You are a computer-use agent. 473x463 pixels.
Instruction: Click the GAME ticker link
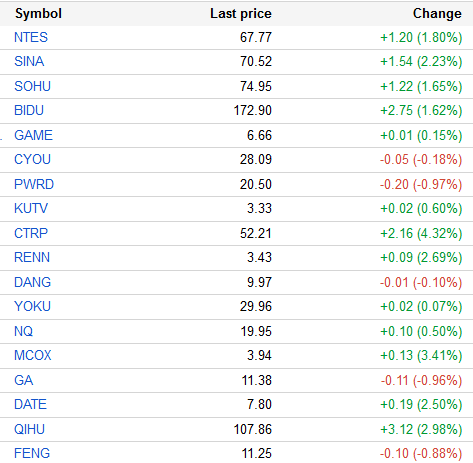click(33, 135)
